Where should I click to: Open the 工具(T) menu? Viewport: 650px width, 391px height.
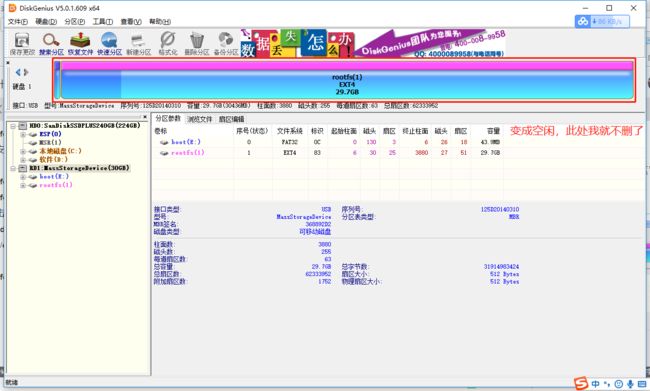click(x=102, y=22)
